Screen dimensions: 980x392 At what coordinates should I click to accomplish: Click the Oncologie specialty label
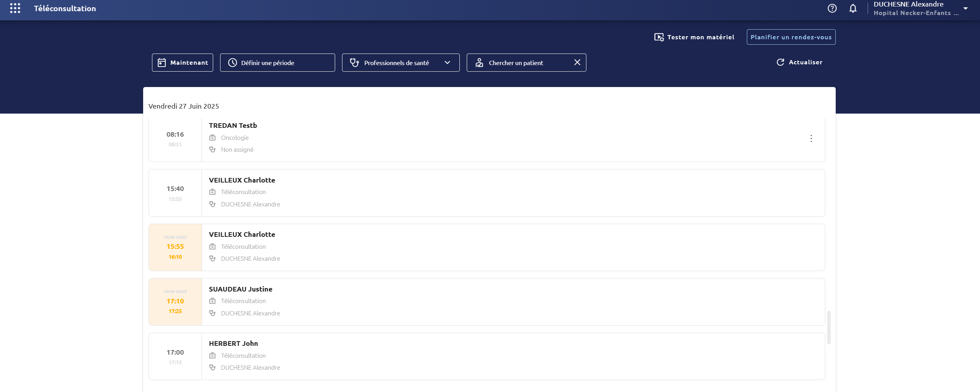click(x=235, y=138)
